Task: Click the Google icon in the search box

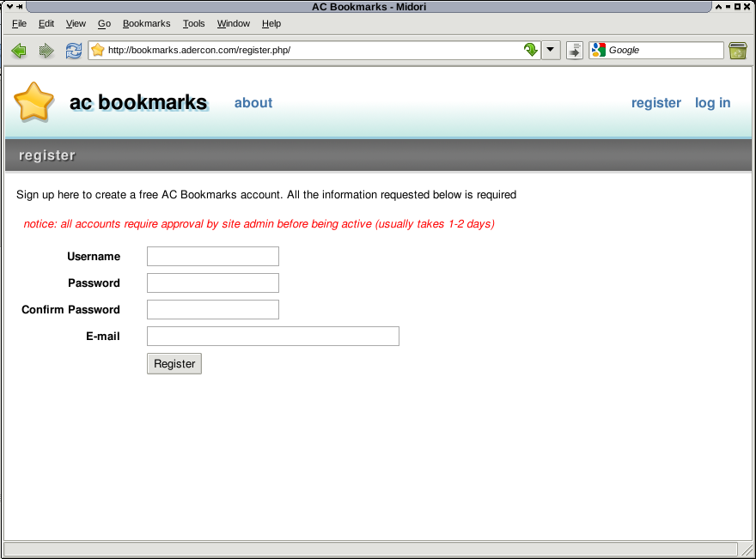Action: [x=594, y=50]
